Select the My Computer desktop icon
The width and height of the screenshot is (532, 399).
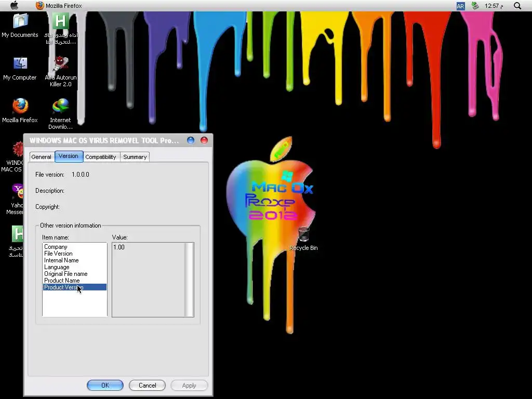pos(20,68)
